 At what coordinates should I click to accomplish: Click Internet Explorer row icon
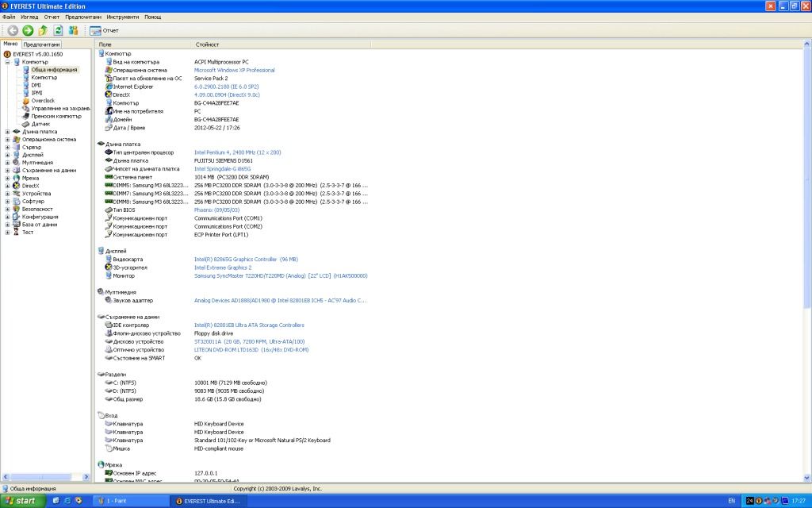click(x=109, y=87)
